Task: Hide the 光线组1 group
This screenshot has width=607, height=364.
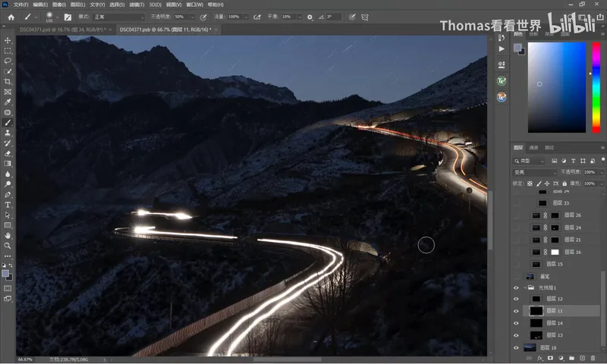Action: click(516, 287)
